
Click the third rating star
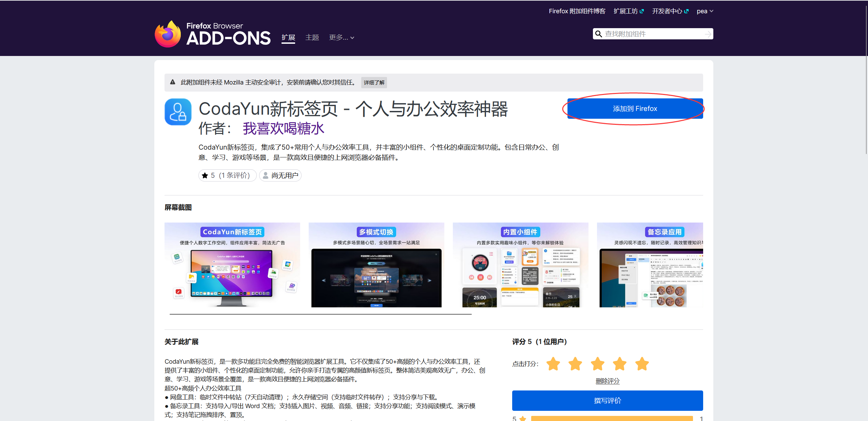point(597,364)
